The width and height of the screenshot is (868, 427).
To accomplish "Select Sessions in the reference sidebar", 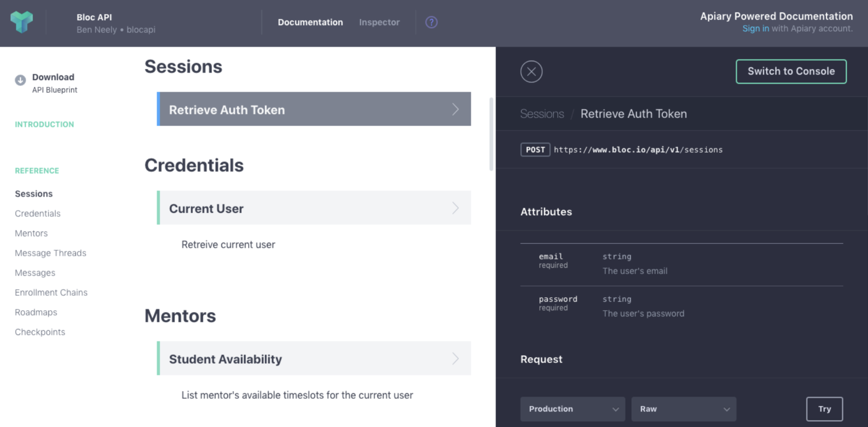I will coord(34,194).
